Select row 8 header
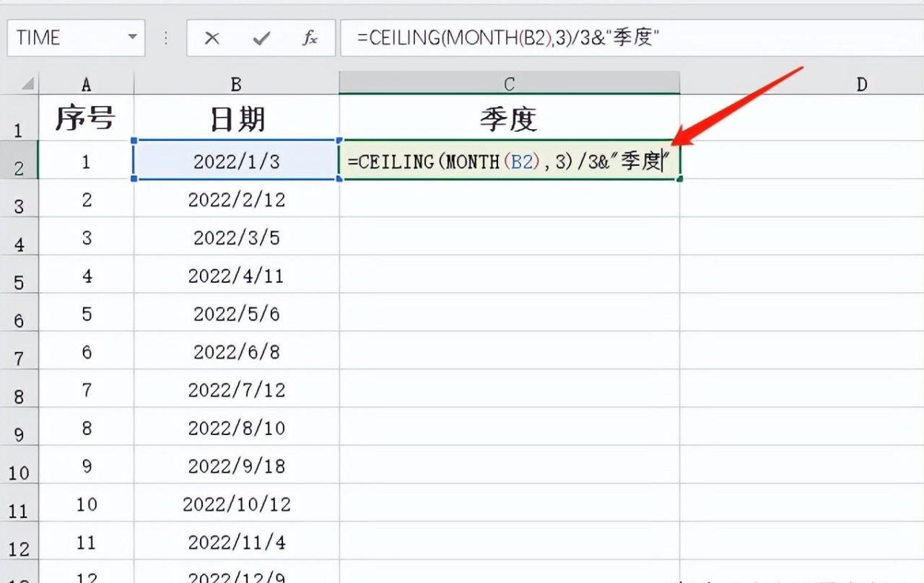Viewport: 924px width, 583px height. (19, 390)
